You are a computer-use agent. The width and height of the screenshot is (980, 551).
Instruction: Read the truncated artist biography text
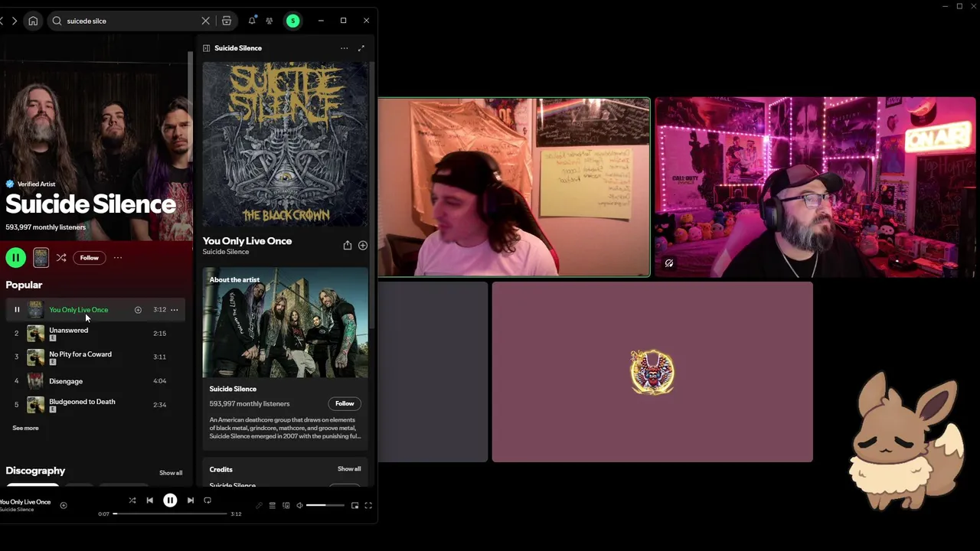click(285, 428)
